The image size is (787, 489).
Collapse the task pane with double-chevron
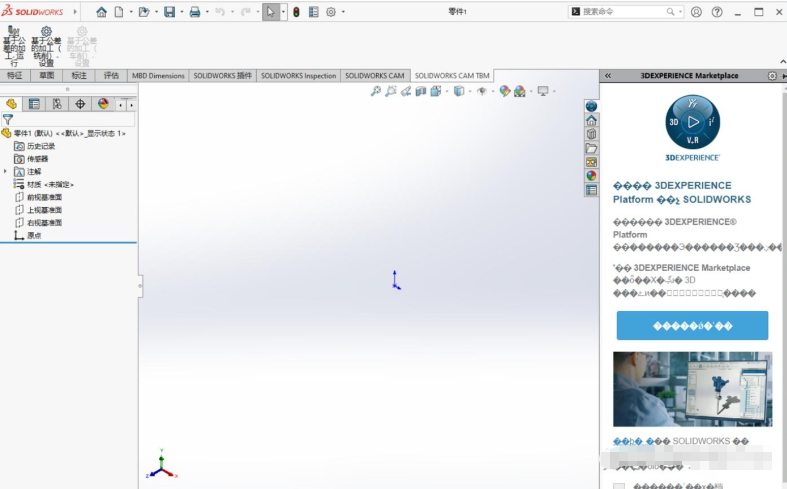click(608, 76)
